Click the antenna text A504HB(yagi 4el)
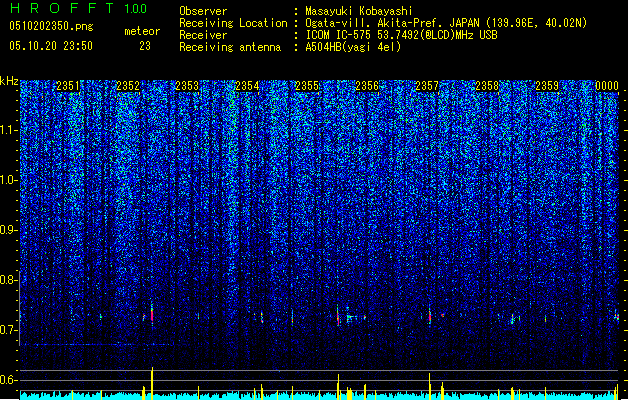The height and width of the screenshot is (400, 629). point(353,47)
